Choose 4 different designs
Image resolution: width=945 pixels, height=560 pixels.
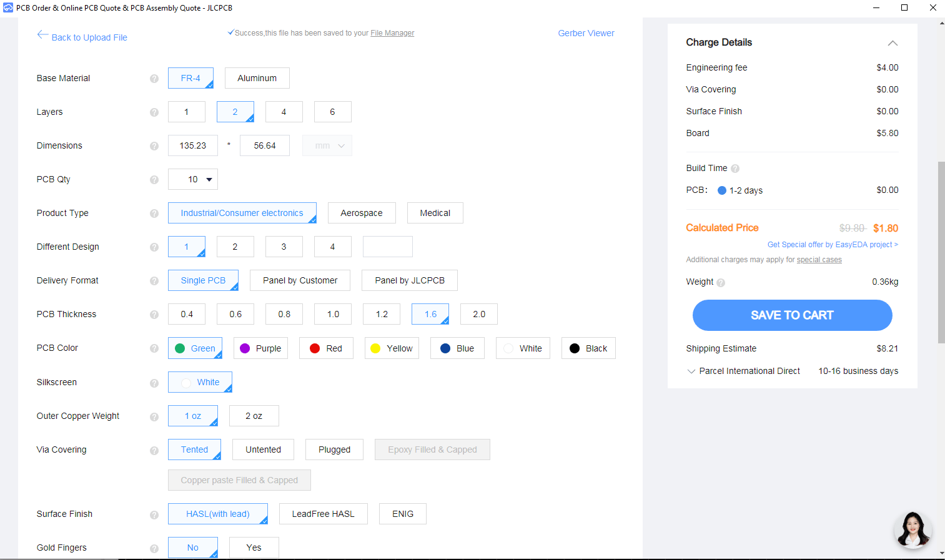[332, 247]
